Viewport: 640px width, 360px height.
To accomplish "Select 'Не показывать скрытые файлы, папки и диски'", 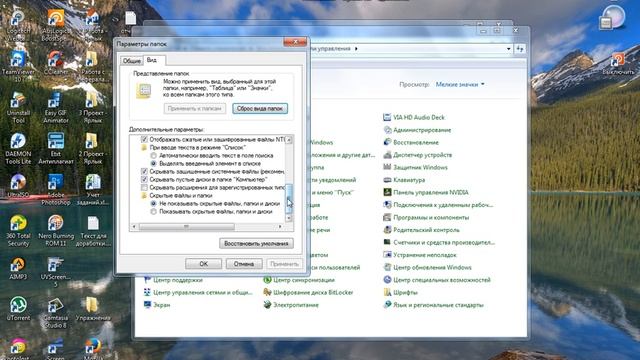I will tap(153, 203).
